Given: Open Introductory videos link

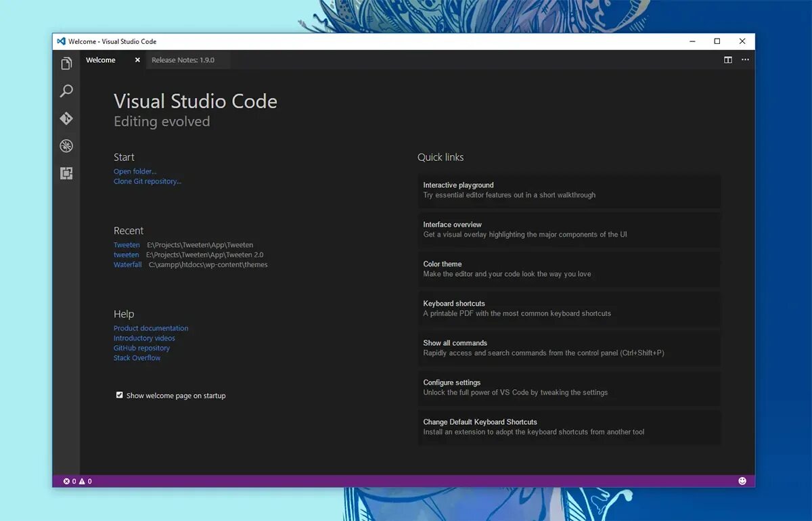Looking at the screenshot, I should point(144,338).
